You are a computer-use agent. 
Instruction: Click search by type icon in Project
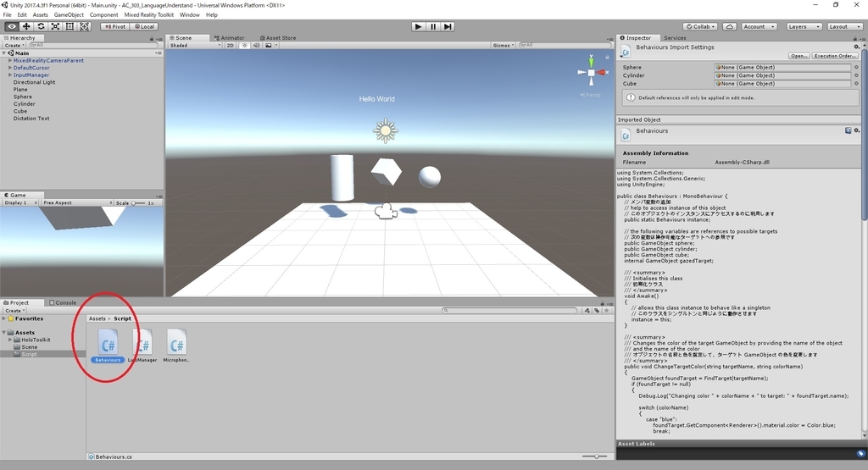[x=587, y=311]
